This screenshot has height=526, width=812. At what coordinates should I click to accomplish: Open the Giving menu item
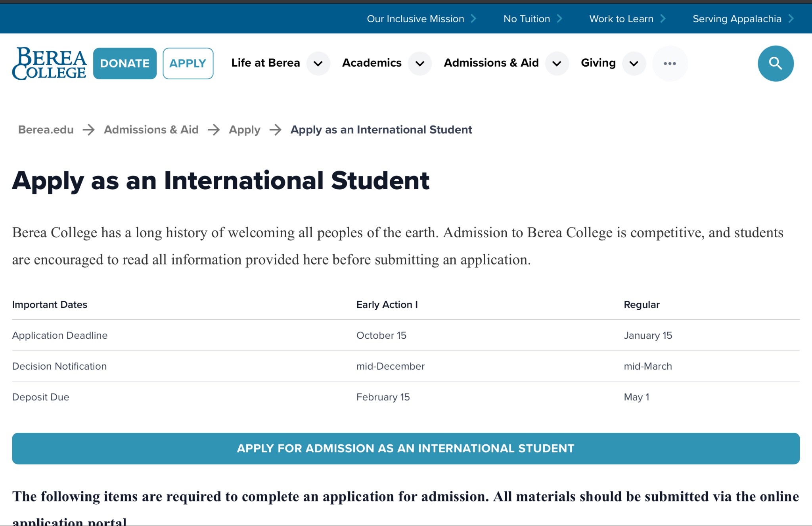[598, 63]
